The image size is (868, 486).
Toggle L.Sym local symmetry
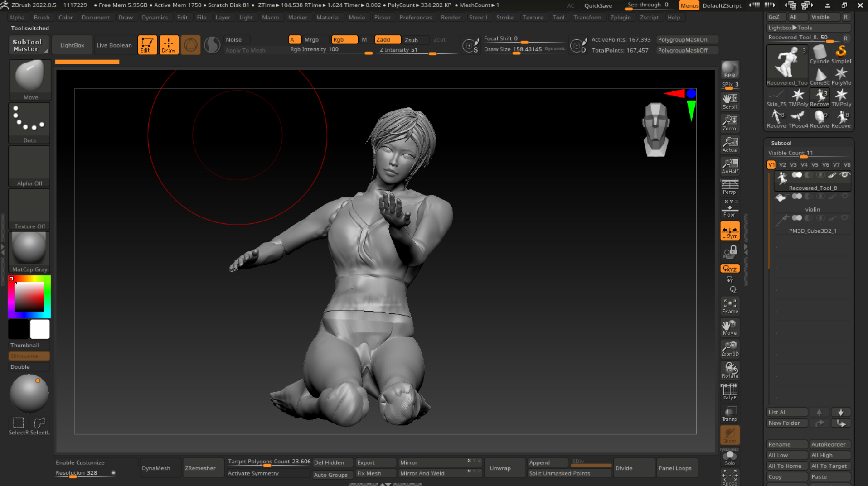pos(729,231)
